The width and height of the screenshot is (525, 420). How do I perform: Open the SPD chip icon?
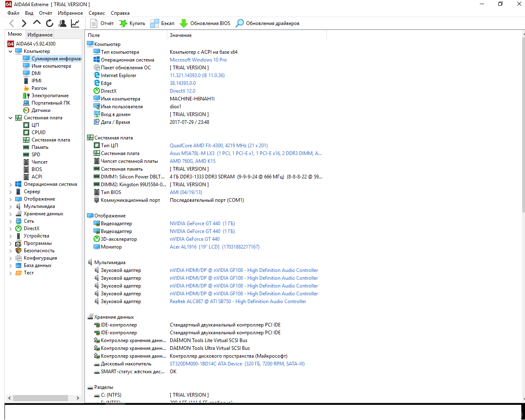(26, 155)
